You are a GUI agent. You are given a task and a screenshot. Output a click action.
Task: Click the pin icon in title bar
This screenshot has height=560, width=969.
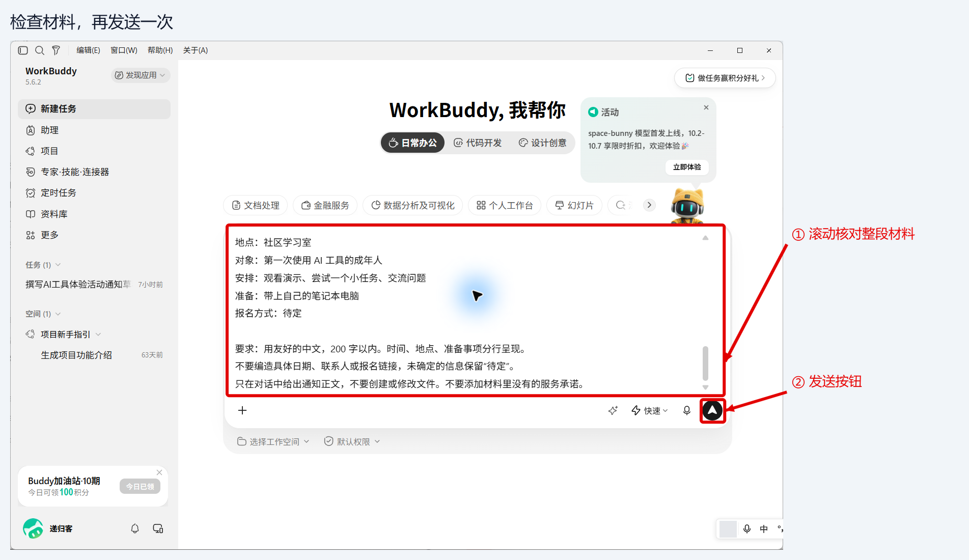[56, 50]
